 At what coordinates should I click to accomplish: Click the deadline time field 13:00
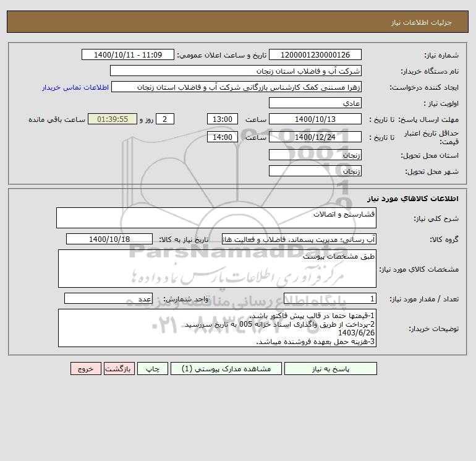[x=223, y=119]
